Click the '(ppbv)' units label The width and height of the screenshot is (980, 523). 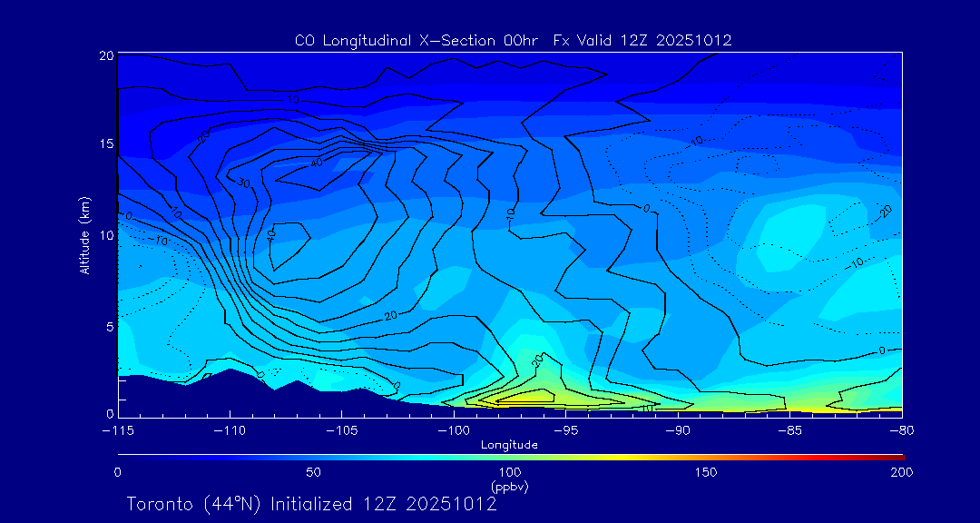pos(509,487)
